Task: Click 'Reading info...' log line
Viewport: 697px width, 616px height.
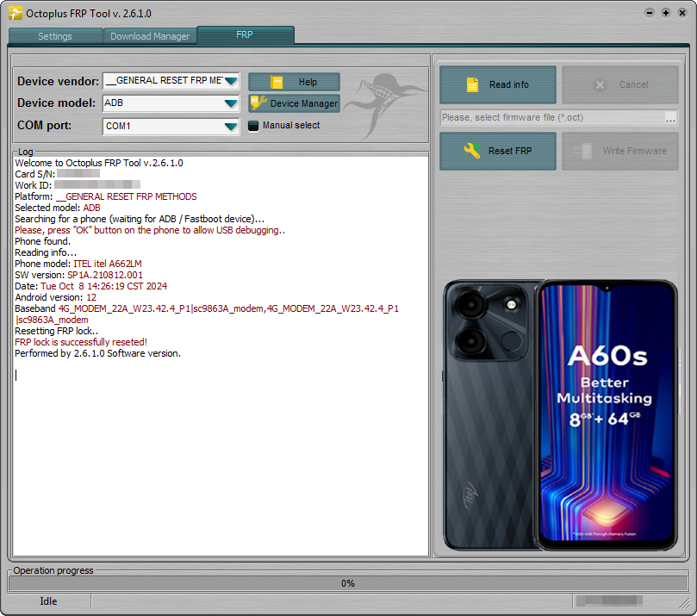Action: click(46, 253)
